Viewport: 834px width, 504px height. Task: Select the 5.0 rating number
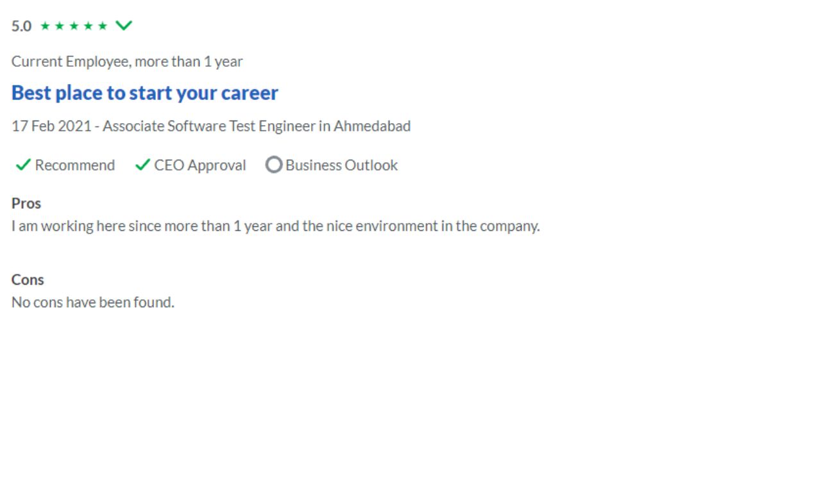21,26
